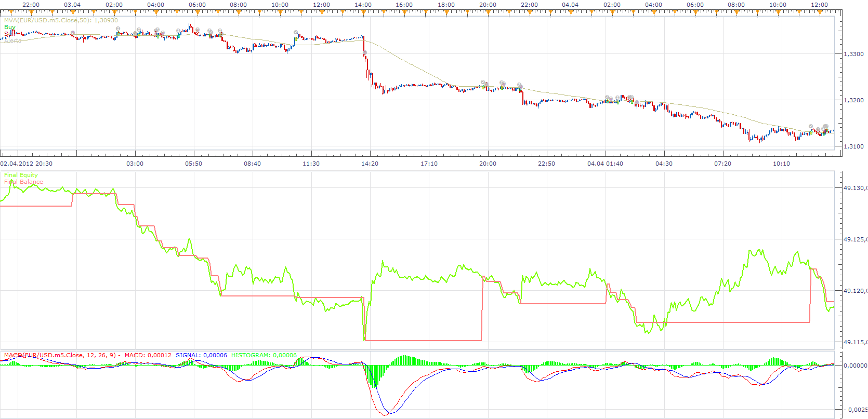Click the 49.125,0 equity axis label
The width and height of the screenshot is (868, 419).
855,239
